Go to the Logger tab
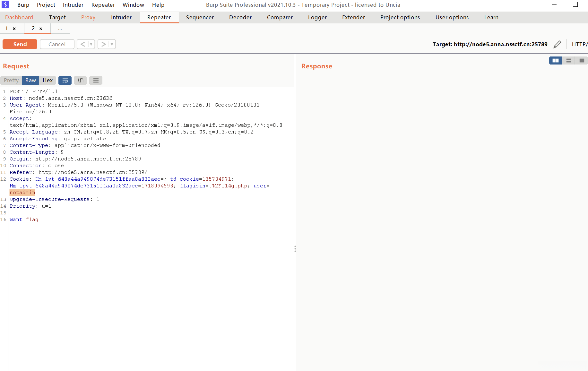Screen dimensions: 588x371 (317, 17)
